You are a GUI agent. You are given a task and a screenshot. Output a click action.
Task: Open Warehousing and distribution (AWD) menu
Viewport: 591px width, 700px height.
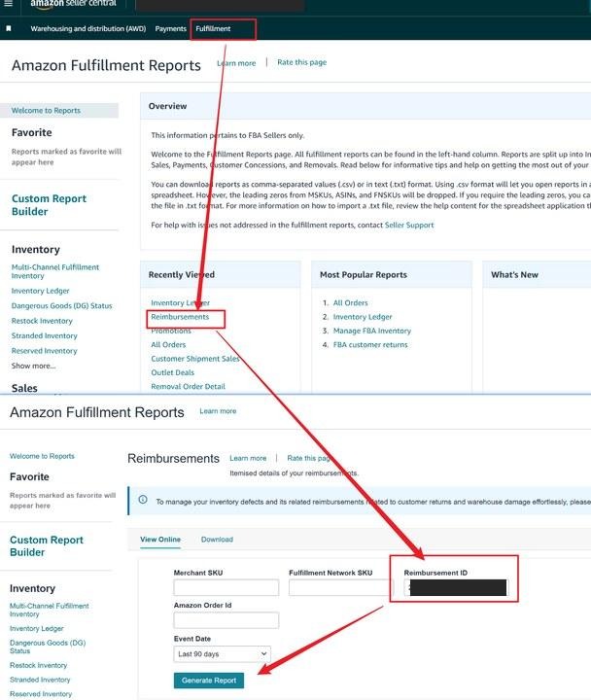pos(87,28)
